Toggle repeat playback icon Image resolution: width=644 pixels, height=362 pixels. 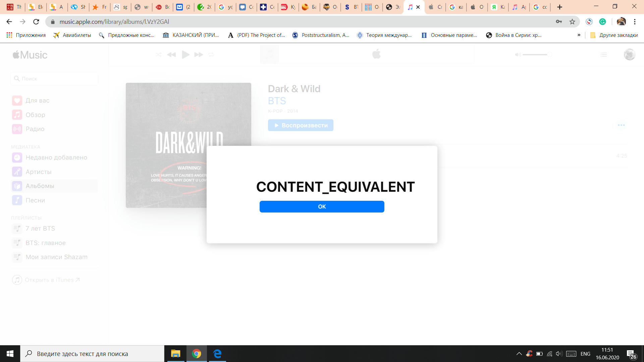pos(211,55)
